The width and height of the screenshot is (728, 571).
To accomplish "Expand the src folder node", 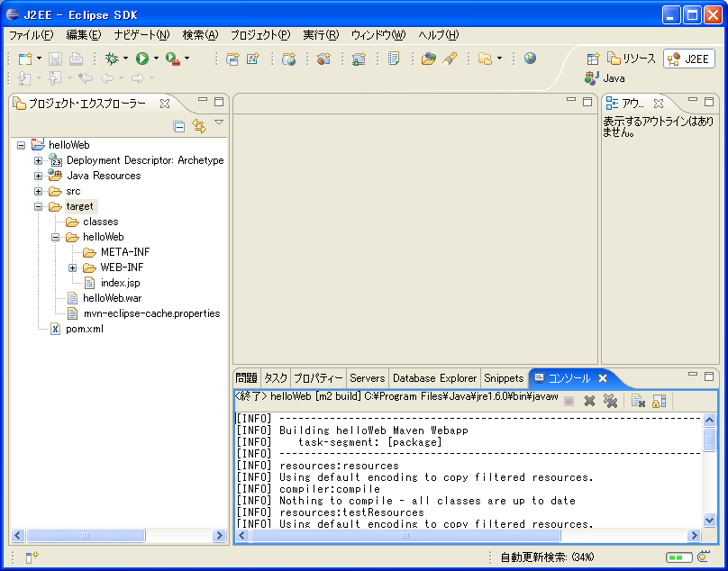I will [x=39, y=191].
